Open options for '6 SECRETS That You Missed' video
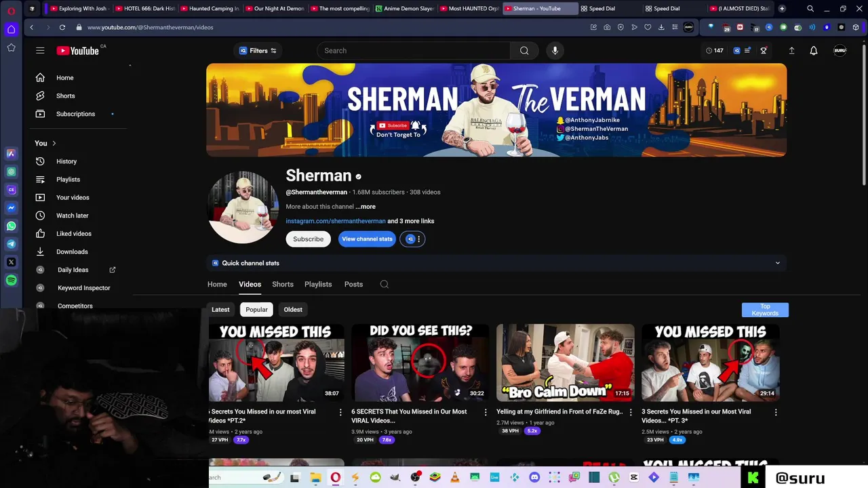Image resolution: width=868 pixels, height=488 pixels. pyautogui.click(x=486, y=412)
